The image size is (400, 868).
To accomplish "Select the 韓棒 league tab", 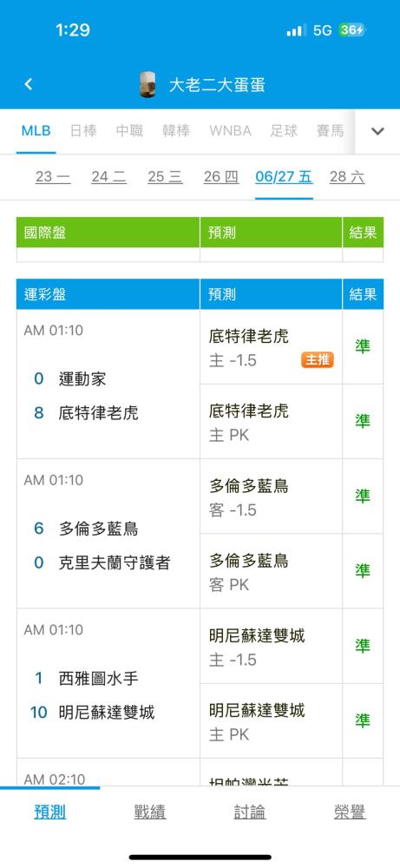I will coord(176,131).
